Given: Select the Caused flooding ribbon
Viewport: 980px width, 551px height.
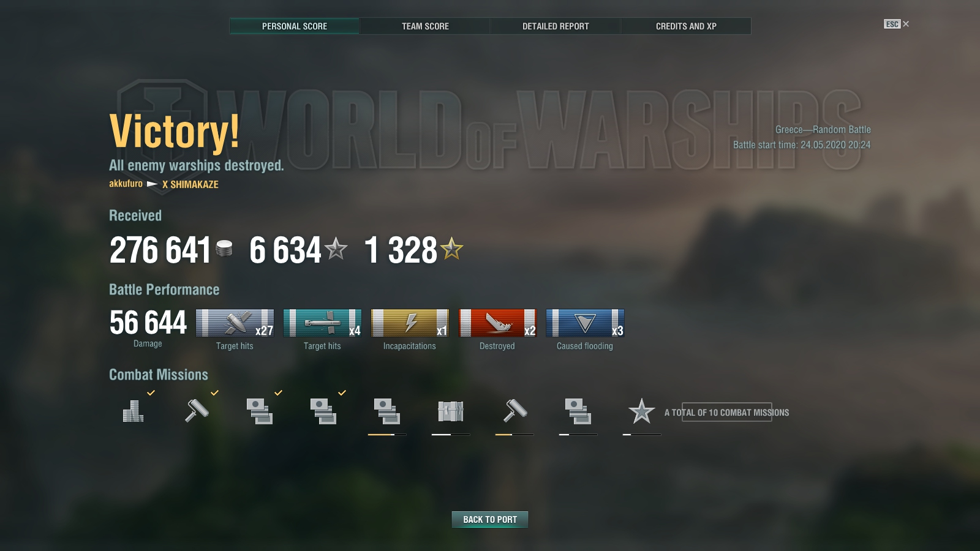Looking at the screenshot, I should click(585, 323).
